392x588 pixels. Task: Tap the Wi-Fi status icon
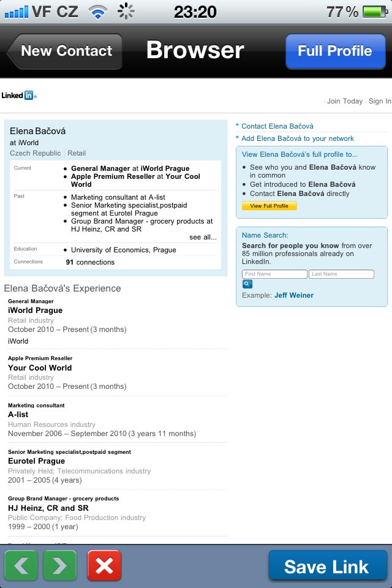point(98,12)
